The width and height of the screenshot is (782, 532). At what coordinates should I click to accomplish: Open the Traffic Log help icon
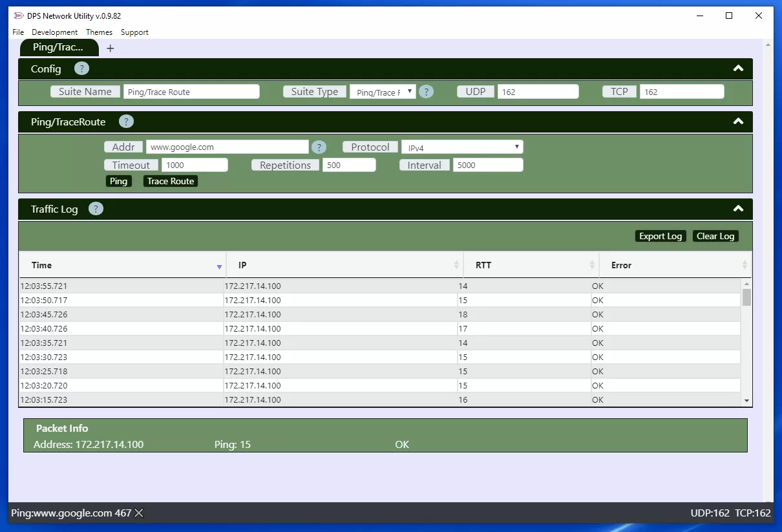coord(96,209)
